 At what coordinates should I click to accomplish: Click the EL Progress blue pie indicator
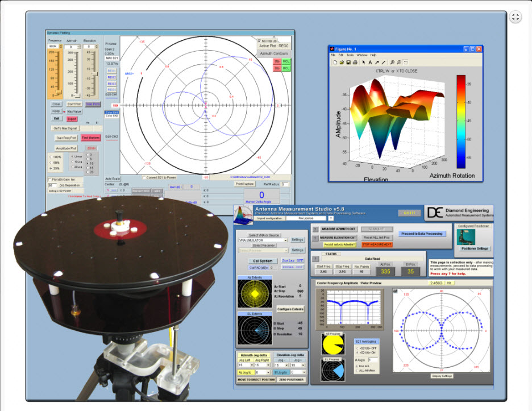point(333,370)
